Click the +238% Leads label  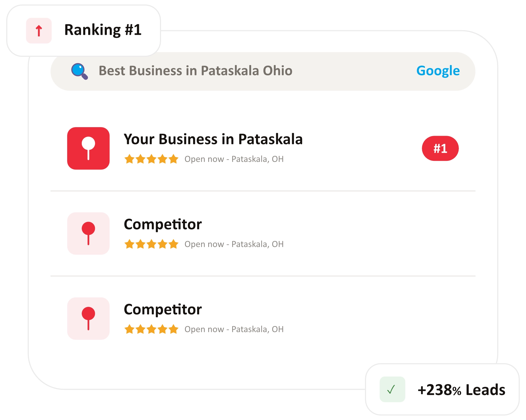(462, 390)
